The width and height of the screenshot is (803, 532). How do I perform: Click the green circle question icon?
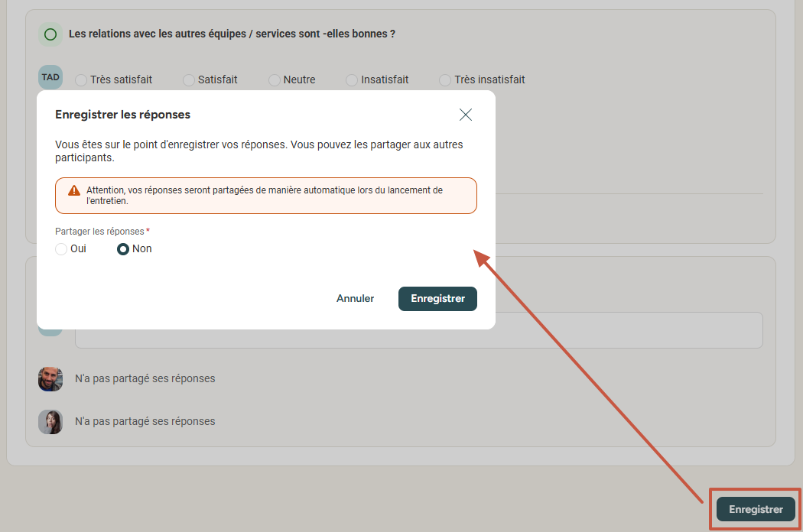click(50, 34)
